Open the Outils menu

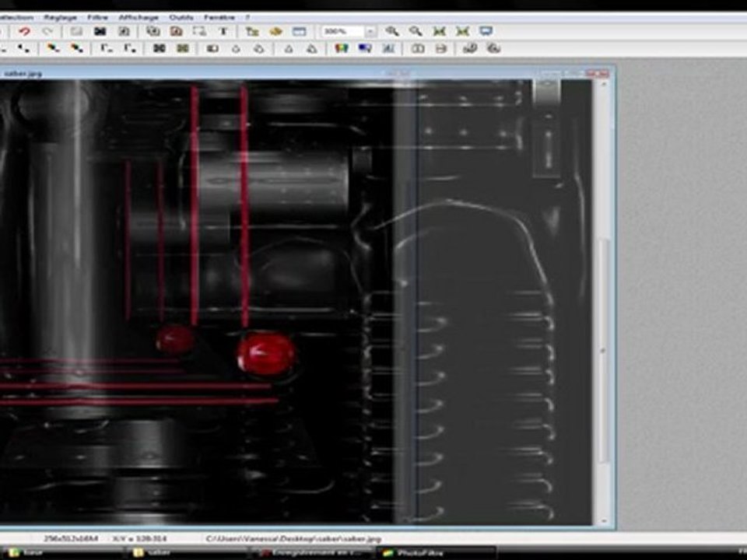pos(181,17)
